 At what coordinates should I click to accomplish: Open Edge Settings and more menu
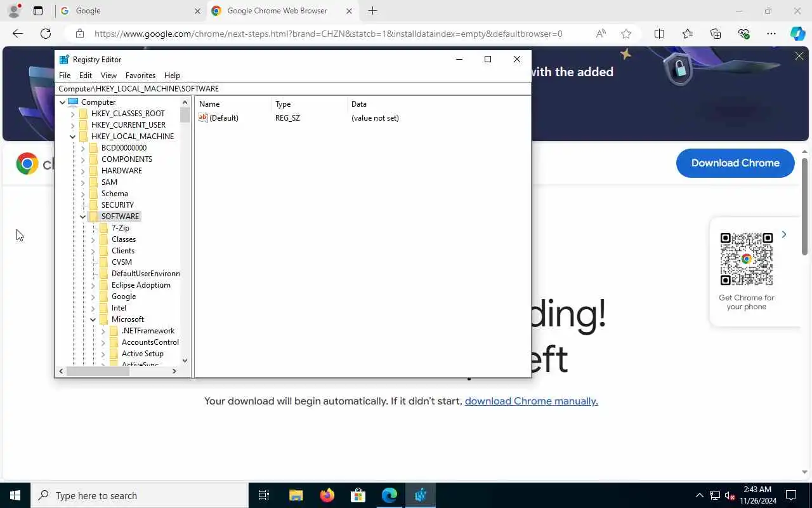click(771, 34)
